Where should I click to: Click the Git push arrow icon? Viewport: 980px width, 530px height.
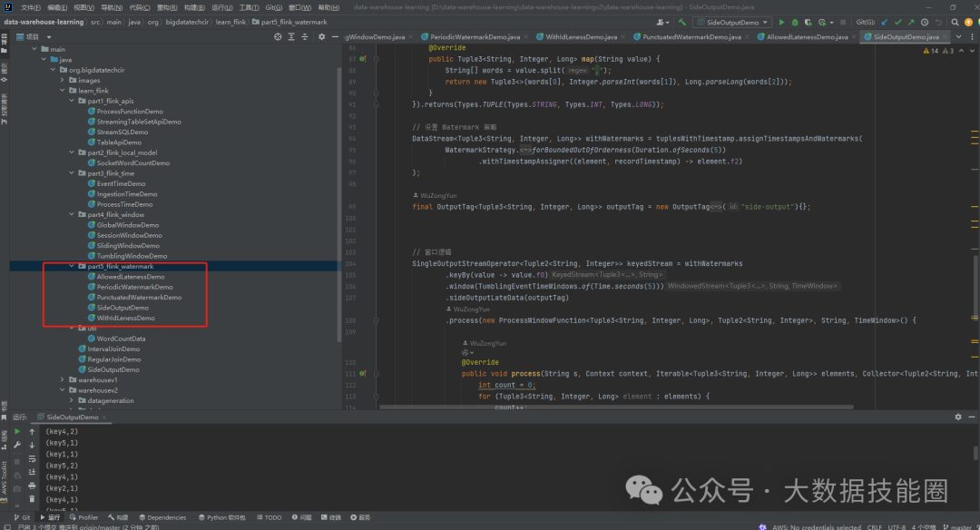tap(911, 22)
